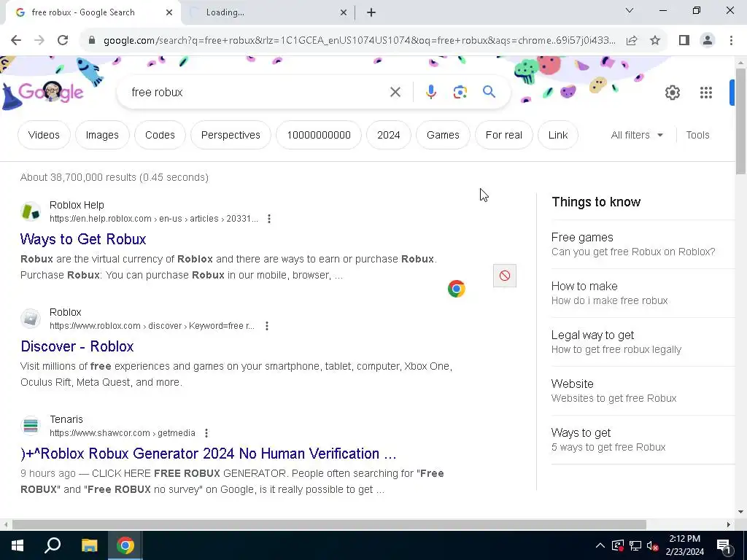747x560 pixels.
Task: Submit search with the magnifying glass icon
Action: pyautogui.click(x=489, y=92)
